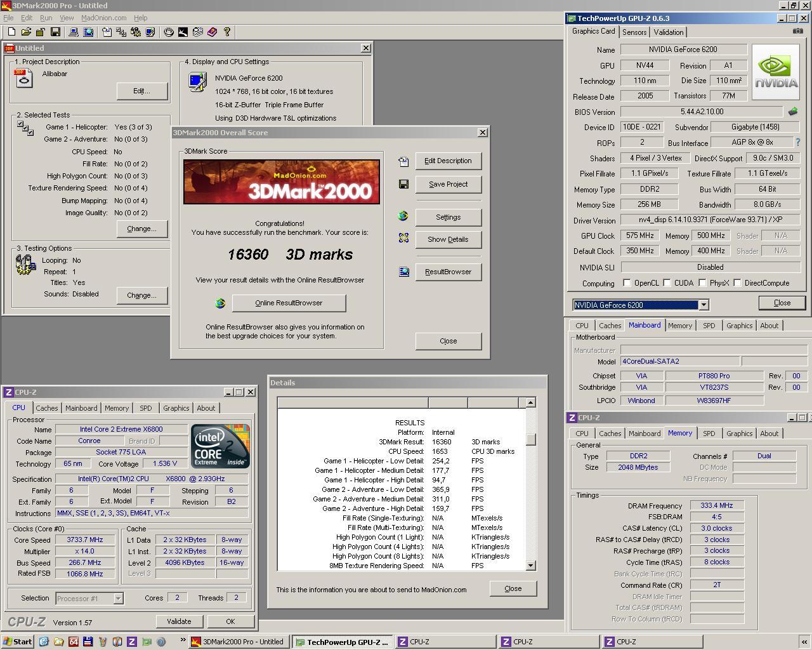The height and width of the screenshot is (650, 812).
Task: Click the Bus Interface question mark icon
Action: click(798, 142)
